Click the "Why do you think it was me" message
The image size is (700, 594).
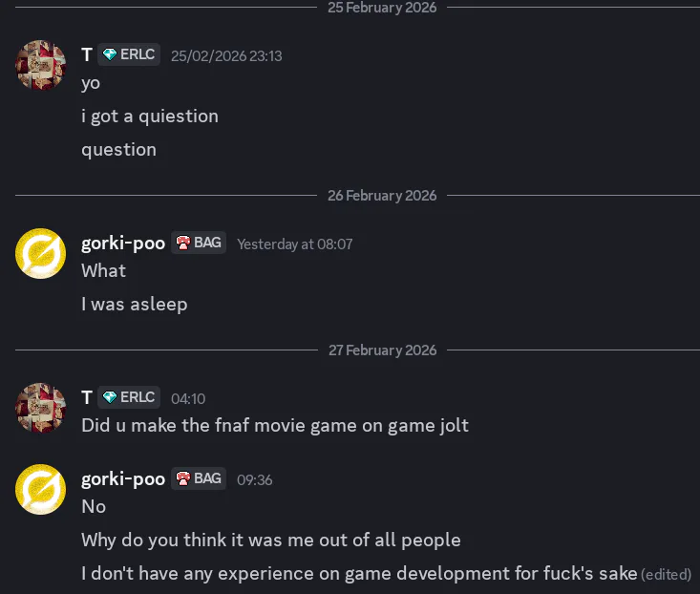[271, 541]
